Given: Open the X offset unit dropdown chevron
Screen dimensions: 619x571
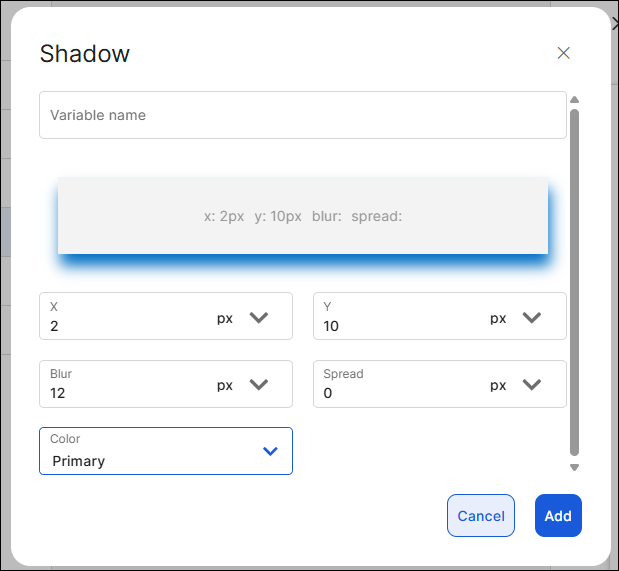Looking at the screenshot, I should pyautogui.click(x=259, y=318).
